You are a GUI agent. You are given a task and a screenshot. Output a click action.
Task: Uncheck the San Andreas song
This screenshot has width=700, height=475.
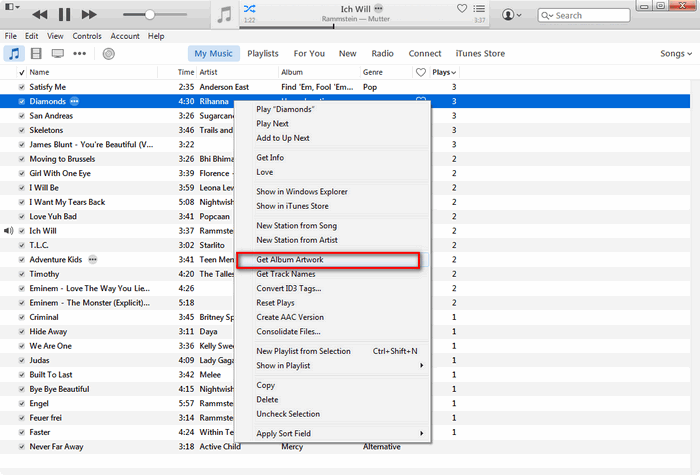click(x=21, y=116)
